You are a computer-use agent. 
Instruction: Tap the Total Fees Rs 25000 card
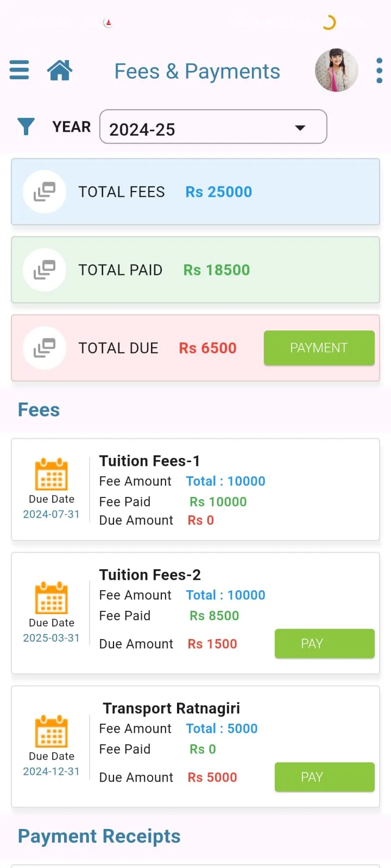coord(195,192)
